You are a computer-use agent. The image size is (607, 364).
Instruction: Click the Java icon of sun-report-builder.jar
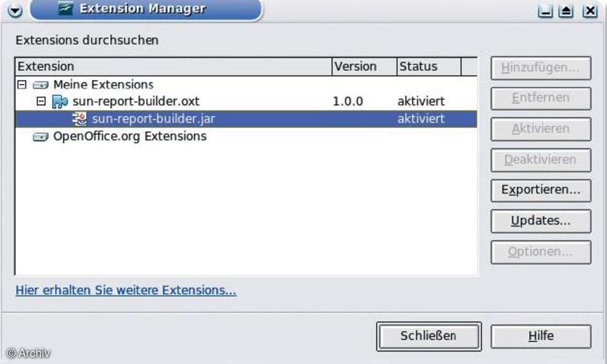pyautogui.click(x=79, y=119)
